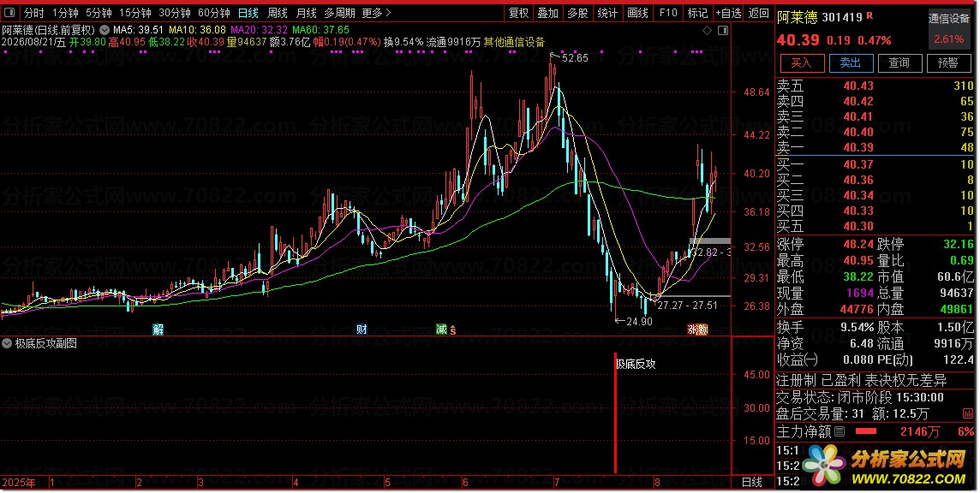Viewport: 980px width, 493px height.
Task: Click the 买一 40.37 order row
Action: click(x=875, y=164)
